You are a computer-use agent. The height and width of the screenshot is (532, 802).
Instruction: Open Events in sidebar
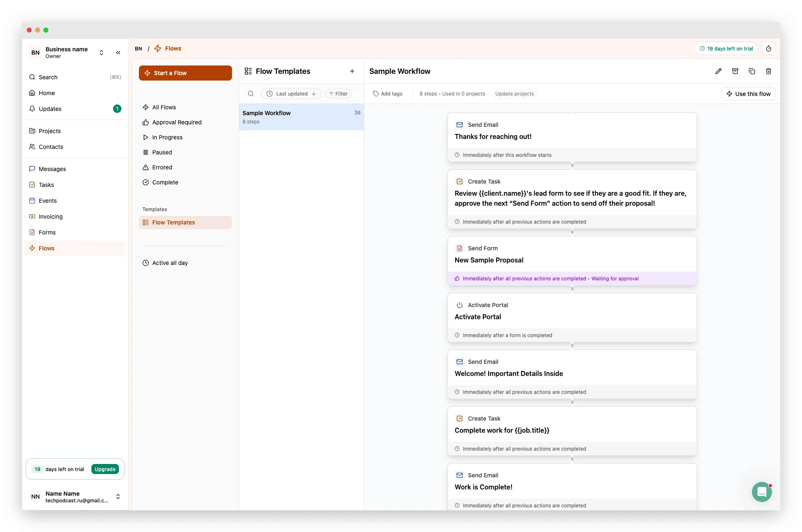click(x=75, y=201)
